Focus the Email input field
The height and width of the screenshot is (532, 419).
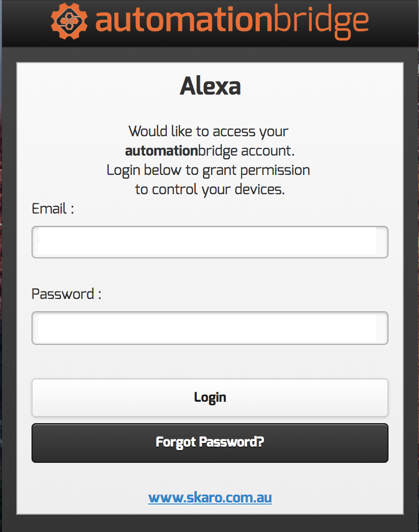point(210,242)
